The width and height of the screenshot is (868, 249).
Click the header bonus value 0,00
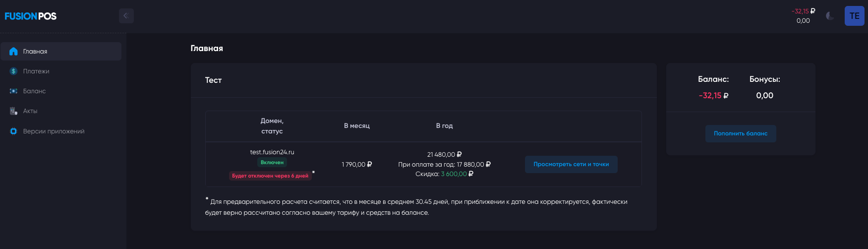(803, 21)
